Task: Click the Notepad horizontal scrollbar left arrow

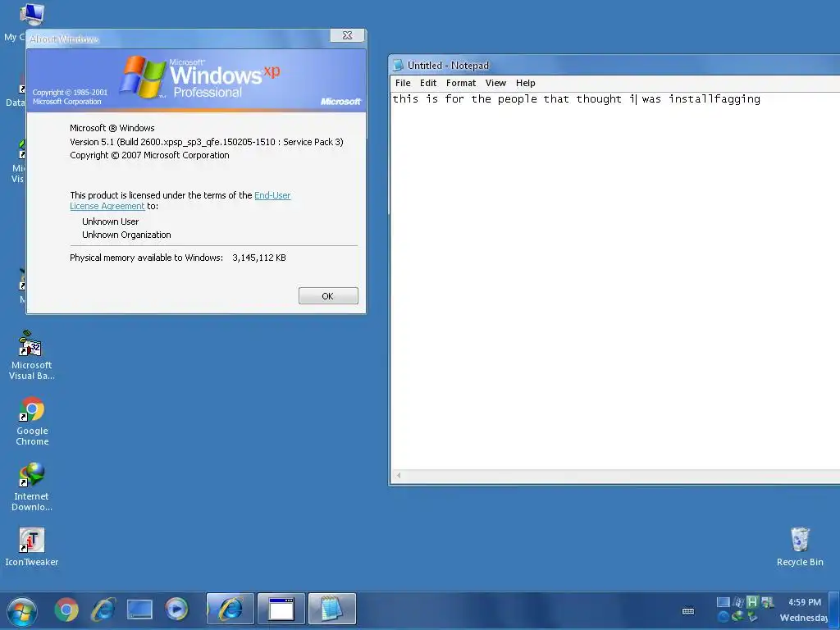Action: coord(398,475)
